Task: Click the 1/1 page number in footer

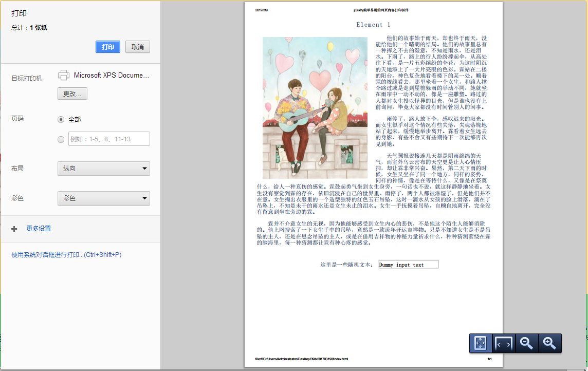Action: coord(489,359)
